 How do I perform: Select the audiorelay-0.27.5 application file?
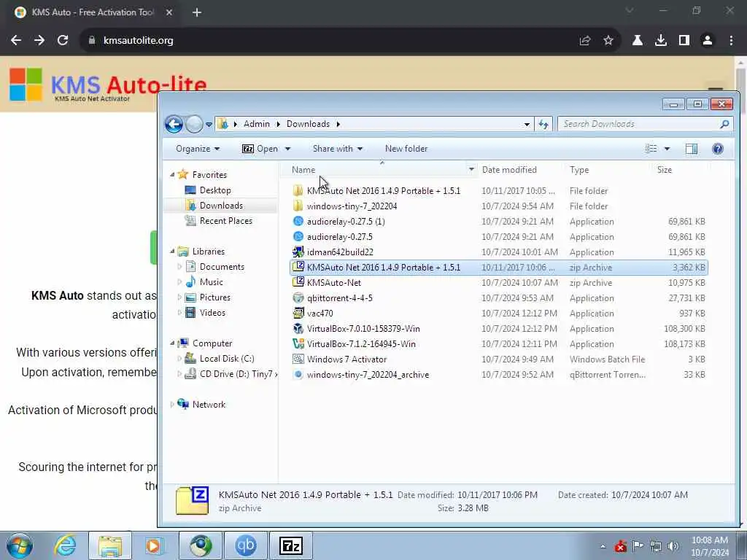(340, 237)
